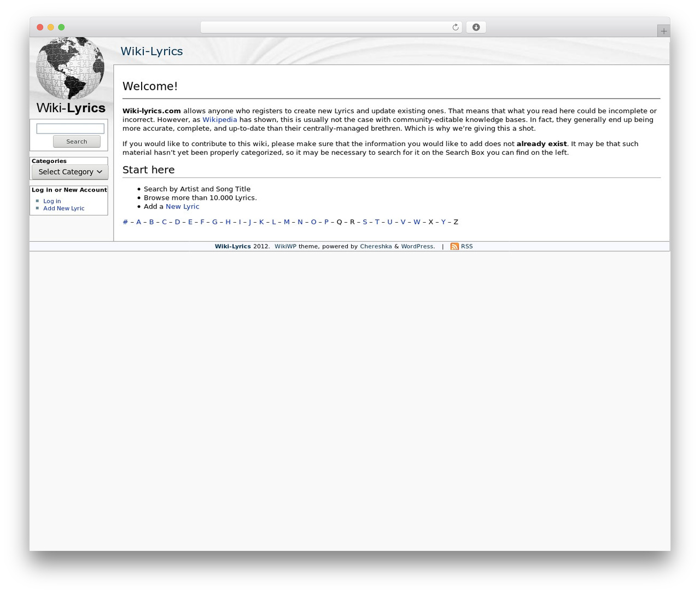Browse lyrics starting with letter L

pyautogui.click(x=274, y=222)
